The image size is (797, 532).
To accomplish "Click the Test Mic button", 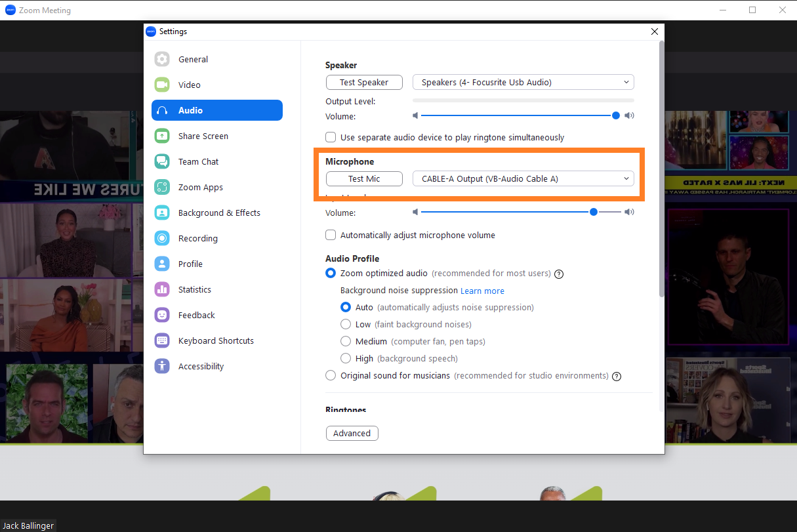I will 364,178.
